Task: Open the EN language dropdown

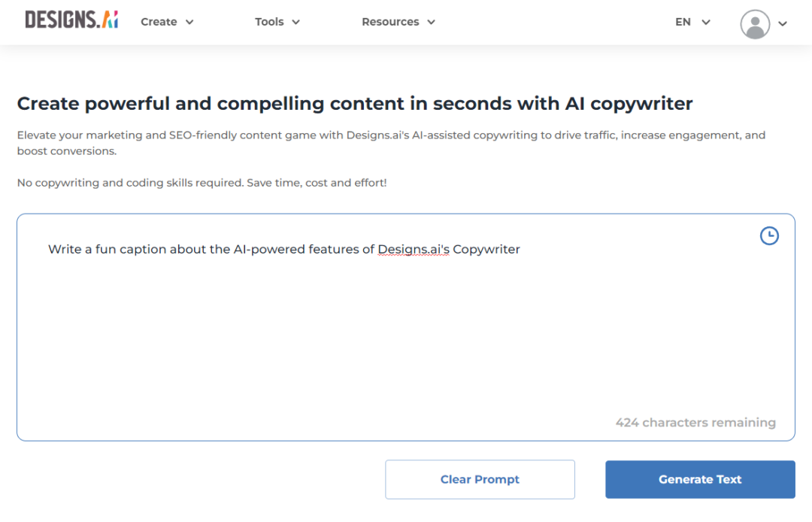Action: (x=692, y=22)
